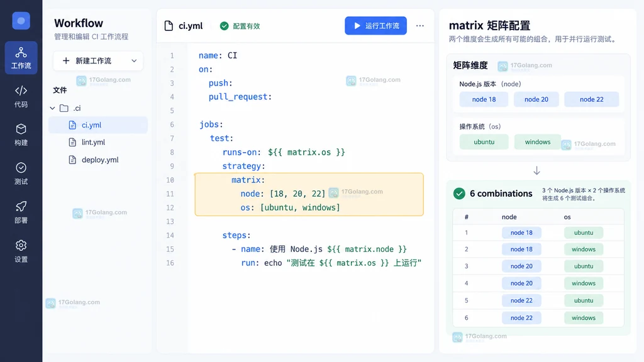This screenshot has height=362, width=644.
Task: Click the deploy.yml file icon
Action: tap(72, 160)
